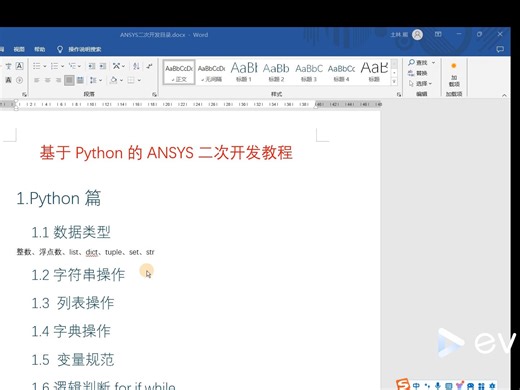Decrease paragraph indent
The image size is (520, 390).
[x=92, y=66]
